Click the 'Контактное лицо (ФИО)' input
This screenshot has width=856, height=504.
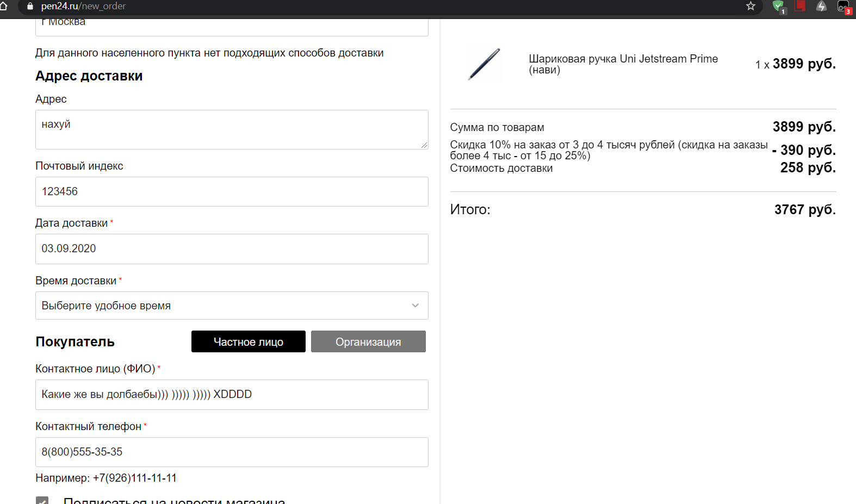click(231, 394)
